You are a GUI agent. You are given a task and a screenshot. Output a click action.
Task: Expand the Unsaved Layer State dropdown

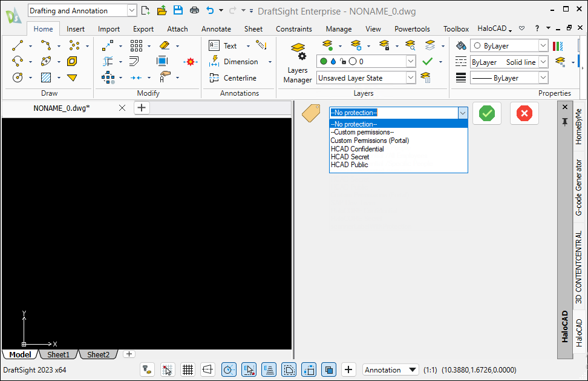click(411, 78)
